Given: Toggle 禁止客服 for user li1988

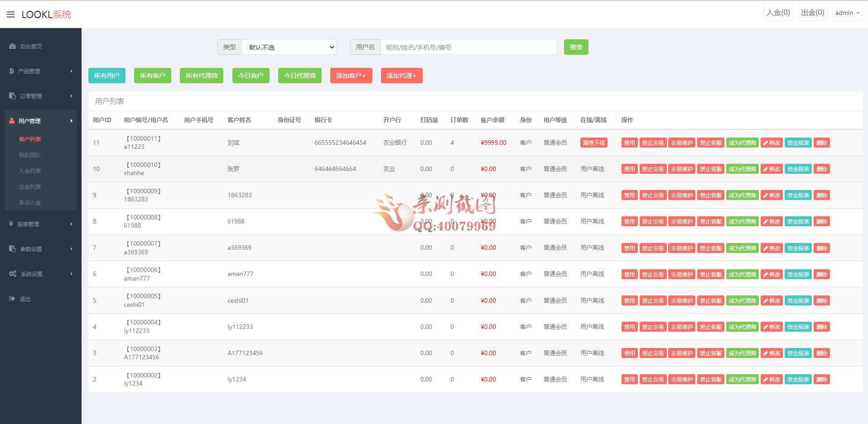Looking at the screenshot, I should point(710,221).
